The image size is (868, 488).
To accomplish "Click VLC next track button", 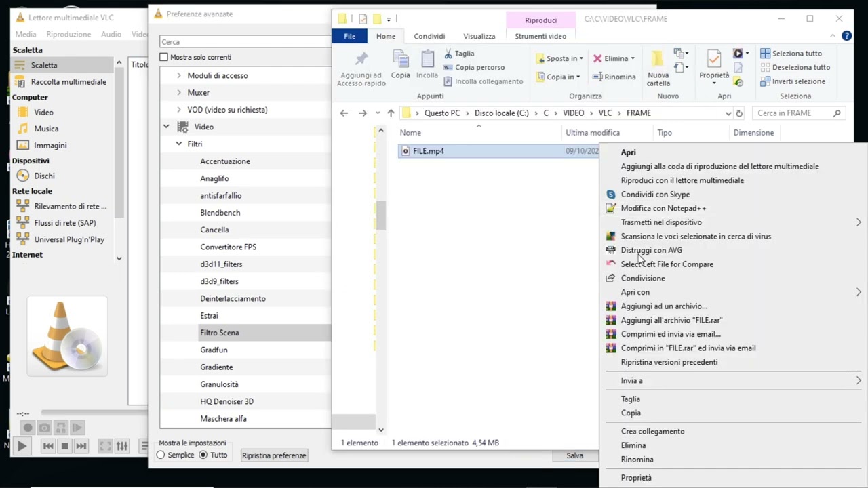I will click(81, 446).
